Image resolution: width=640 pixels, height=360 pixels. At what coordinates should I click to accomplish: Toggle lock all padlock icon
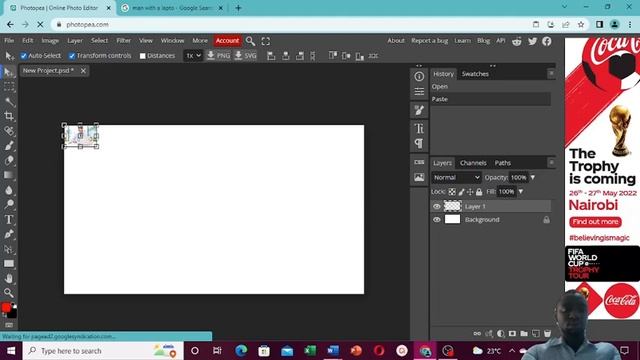point(479,191)
